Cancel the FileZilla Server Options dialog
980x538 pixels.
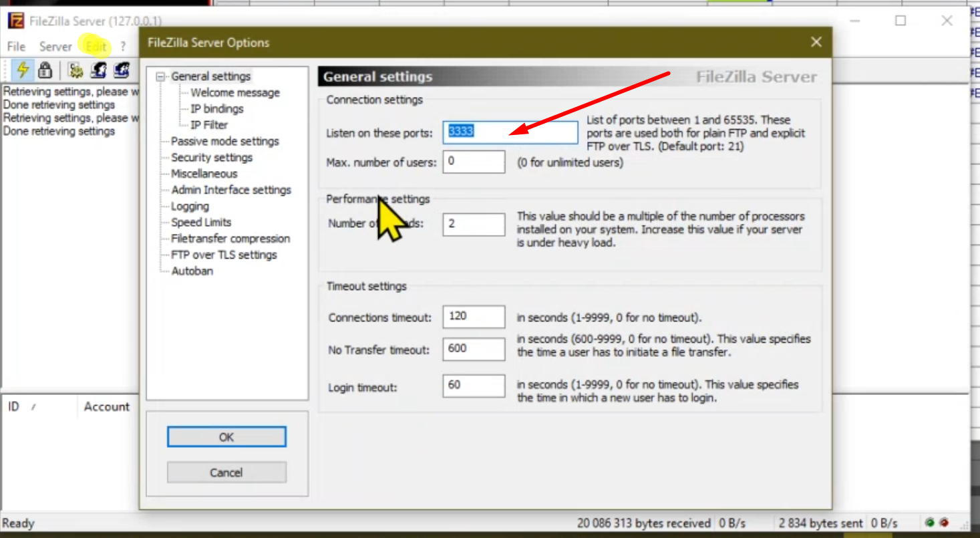pyautogui.click(x=226, y=472)
